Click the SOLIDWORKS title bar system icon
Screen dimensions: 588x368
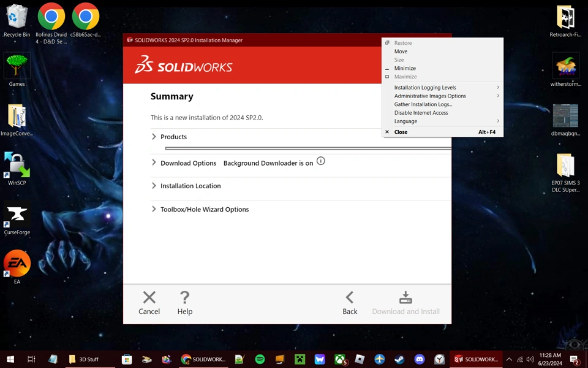pyautogui.click(x=130, y=40)
